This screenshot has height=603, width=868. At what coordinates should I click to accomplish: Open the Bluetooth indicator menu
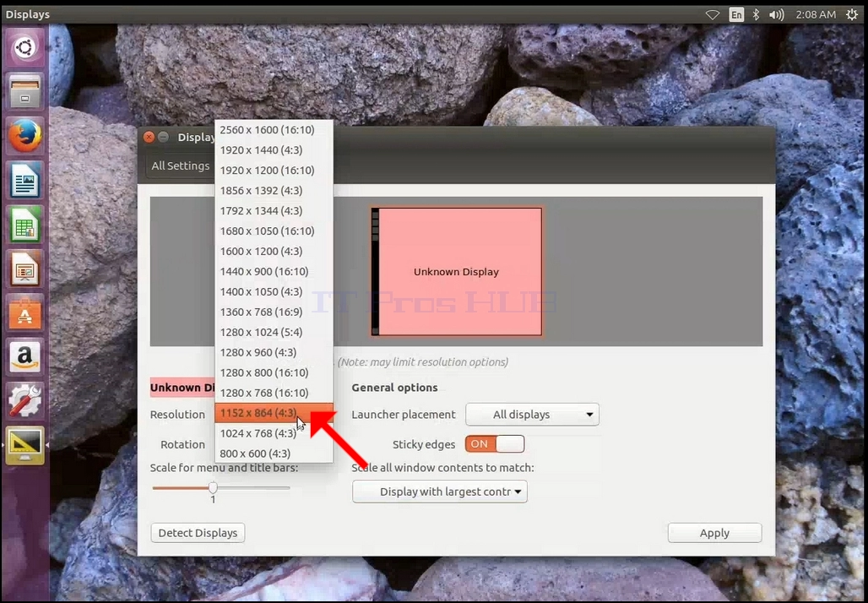(x=756, y=14)
